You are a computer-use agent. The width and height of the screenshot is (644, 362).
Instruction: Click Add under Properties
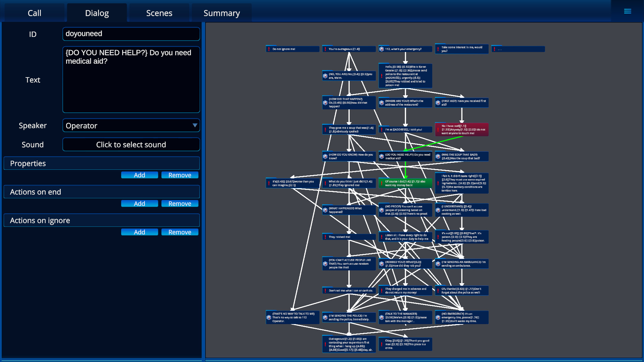pyautogui.click(x=139, y=175)
